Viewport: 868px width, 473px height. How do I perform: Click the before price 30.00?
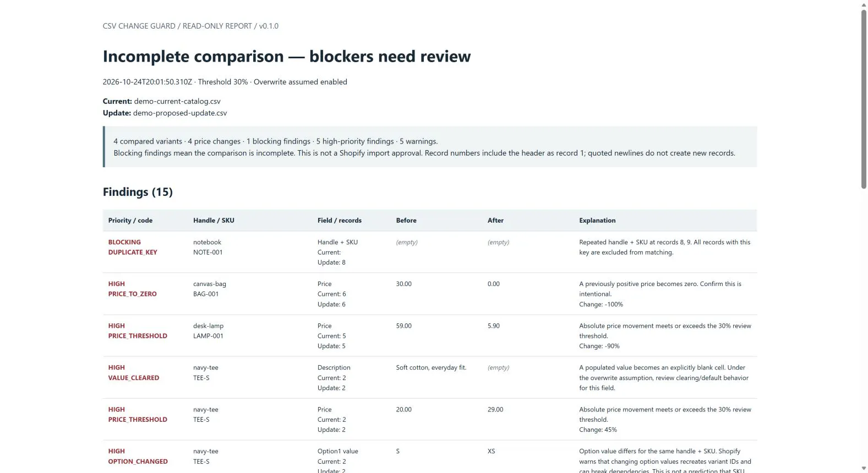[x=404, y=284]
